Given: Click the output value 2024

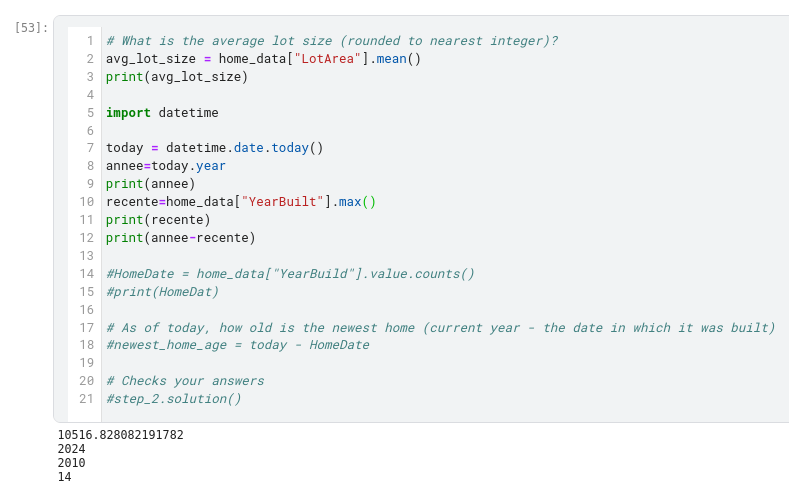Looking at the screenshot, I should tap(72, 450).
